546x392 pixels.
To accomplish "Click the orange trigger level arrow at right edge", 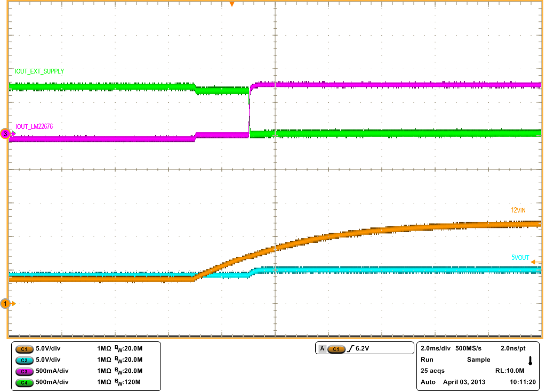I will tap(536, 262).
